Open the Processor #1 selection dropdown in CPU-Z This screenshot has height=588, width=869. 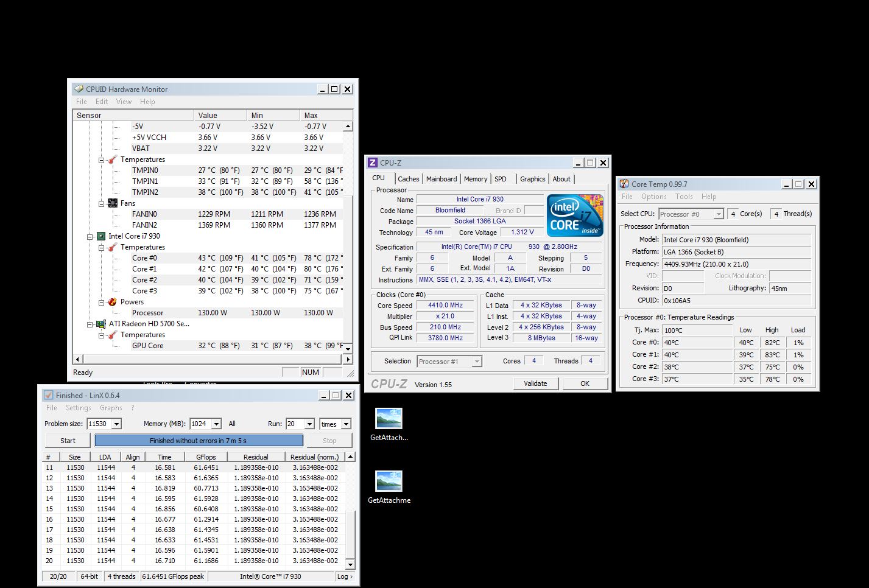(x=477, y=362)
